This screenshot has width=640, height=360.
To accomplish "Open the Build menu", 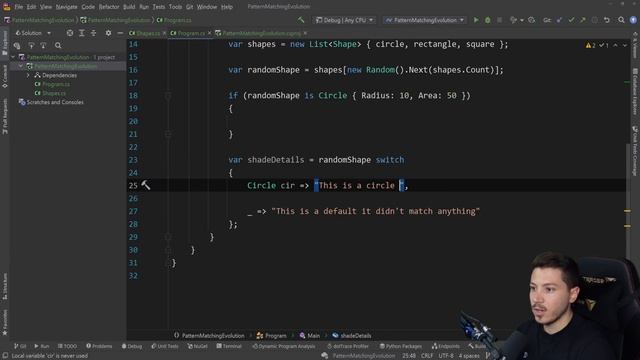I will (x=129, y=7).
